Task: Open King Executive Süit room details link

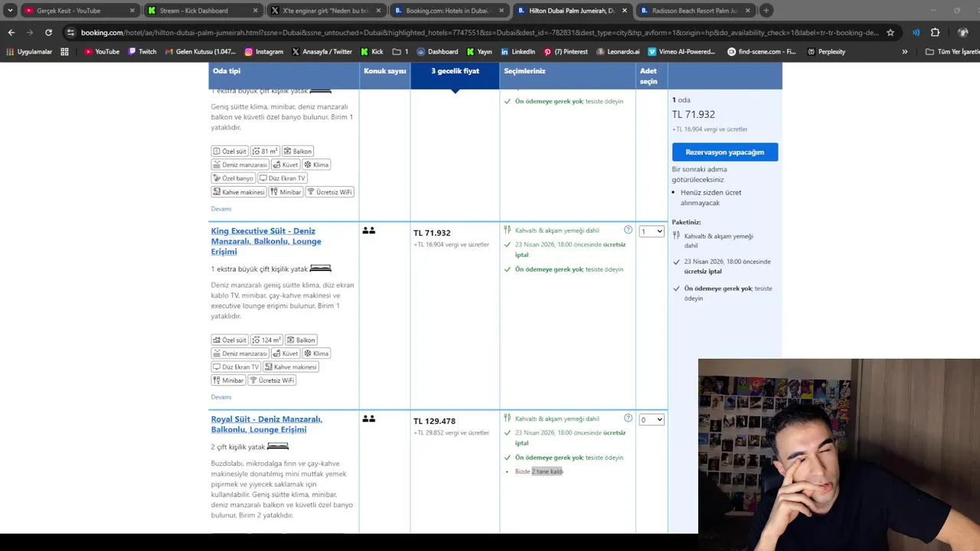Action: (266, 241)
